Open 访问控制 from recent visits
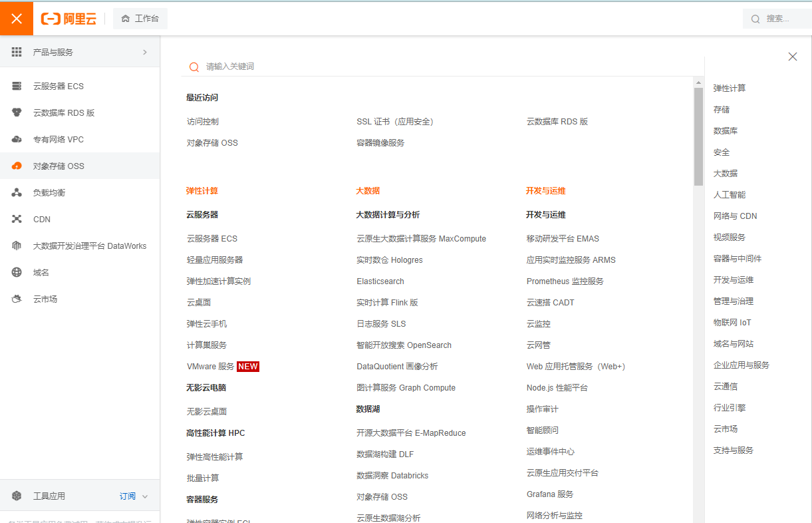The height and width of the screenshot is (523, 812). coord(203,121)
